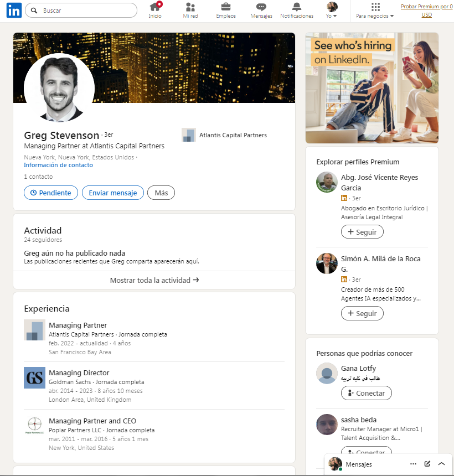The height and width of the screenshot is (476, 454).
Task: Open the Más options button
Action: click(161, 193)
